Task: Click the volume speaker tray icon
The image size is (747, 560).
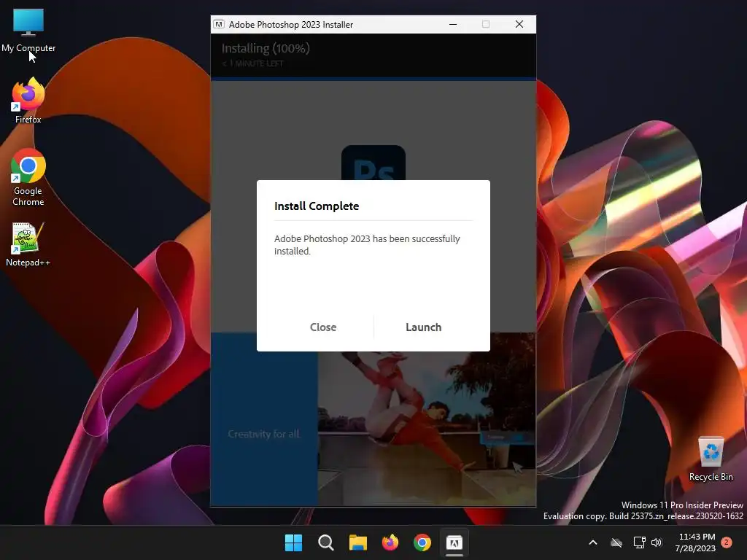Action: tap(657, 542)
